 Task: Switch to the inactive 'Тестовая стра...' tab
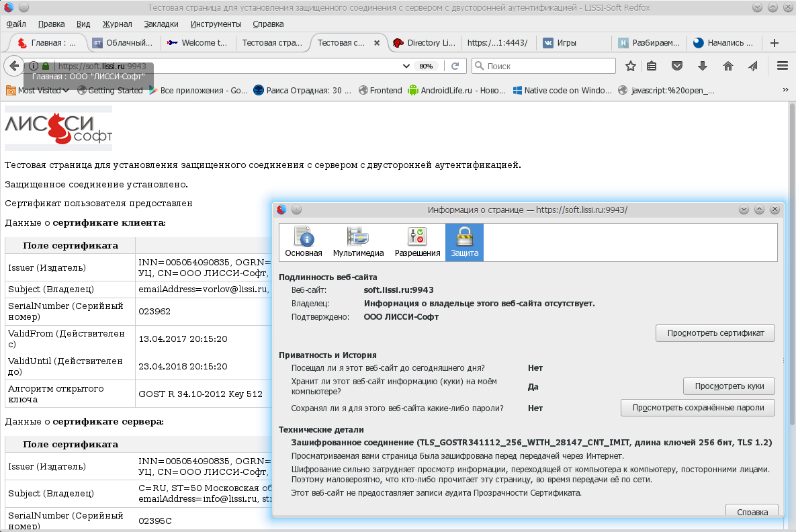click(272, 43)
